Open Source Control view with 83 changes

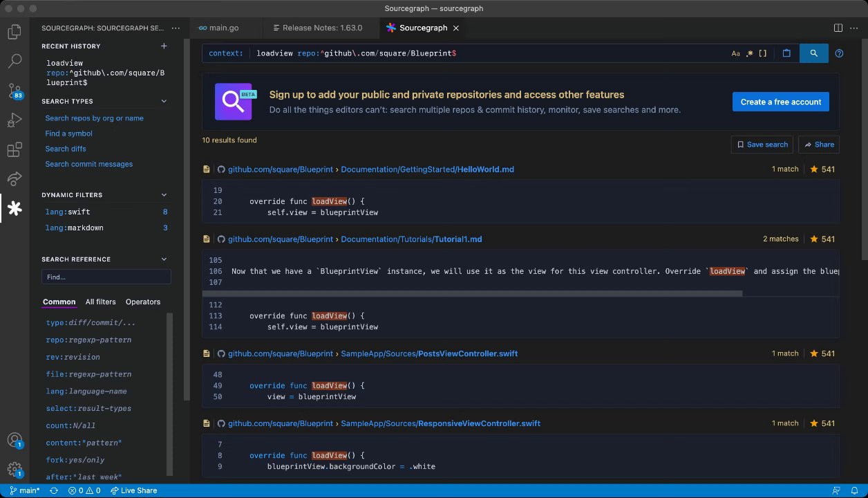click(x=15, y=91)
